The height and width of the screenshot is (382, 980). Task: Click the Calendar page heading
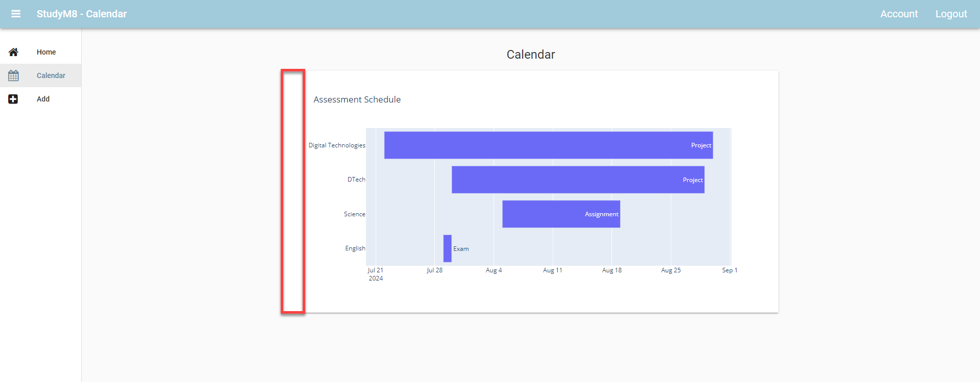click(531, 55)
